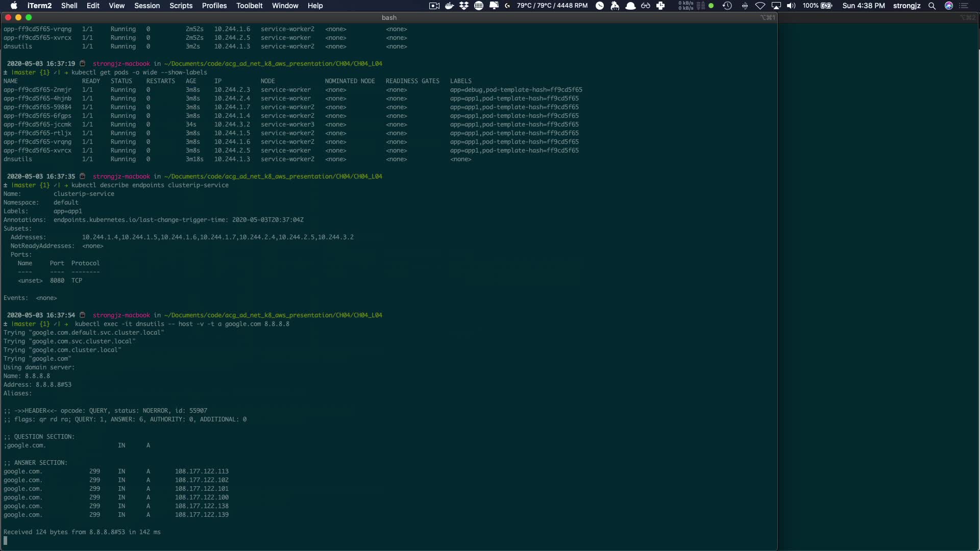
Task: Click the Siri icon
Action: point(949,6)
